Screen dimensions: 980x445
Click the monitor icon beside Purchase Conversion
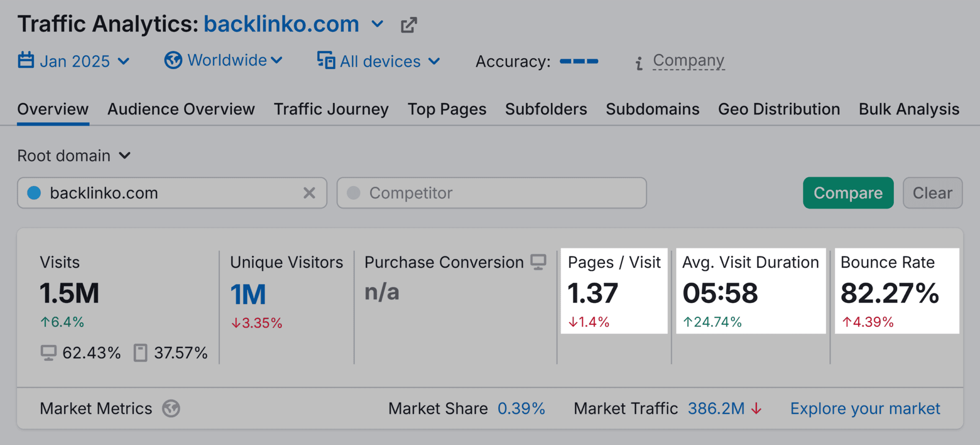click(x=538, y=262)
